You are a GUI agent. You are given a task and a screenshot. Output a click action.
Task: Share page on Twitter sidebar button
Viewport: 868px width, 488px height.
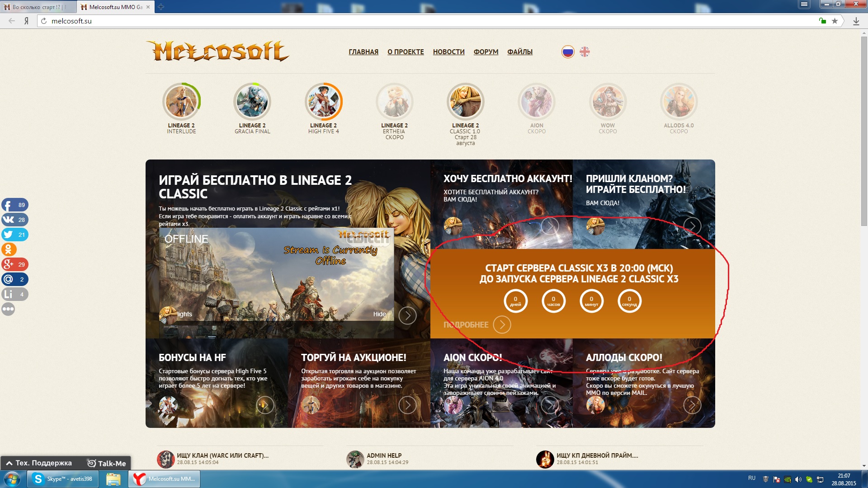[14, 235]
